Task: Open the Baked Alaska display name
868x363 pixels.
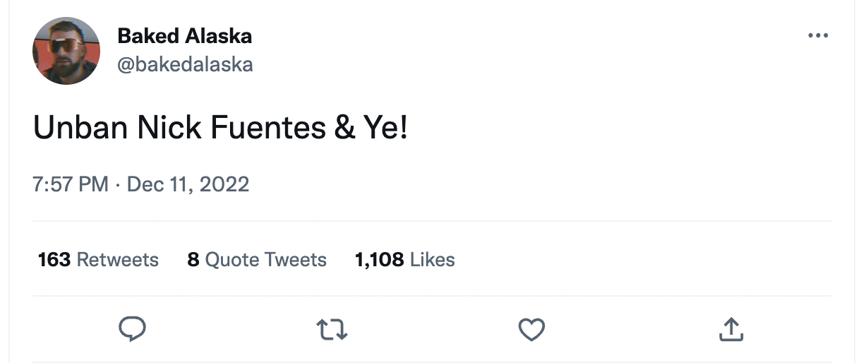Action: click(x=184, y=35)
